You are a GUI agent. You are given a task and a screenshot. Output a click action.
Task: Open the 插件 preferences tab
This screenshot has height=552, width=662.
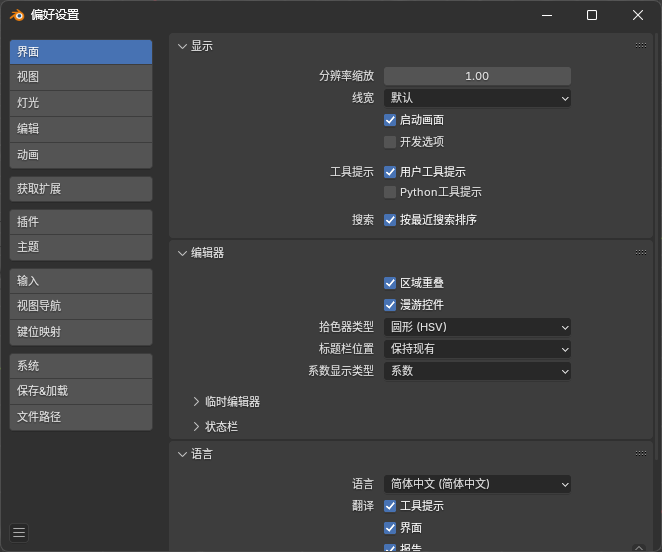pyautogui.click(x=80, y=222)
